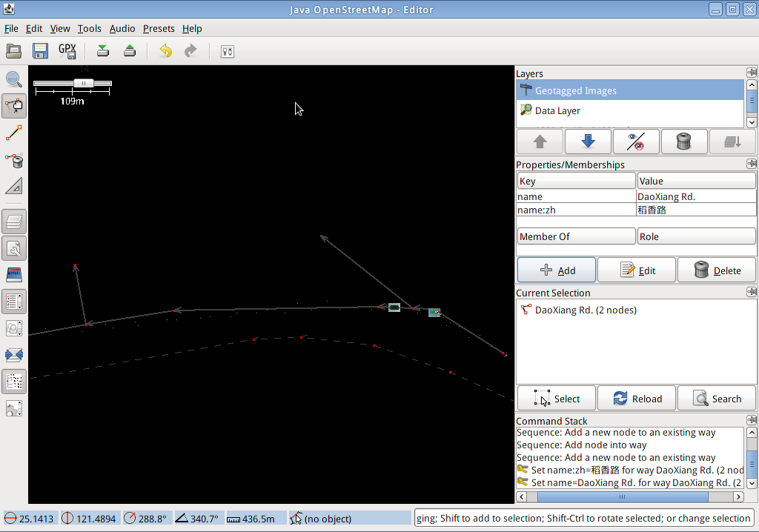Open the Edit menu
759x532 pixels.
pos(33,28)
